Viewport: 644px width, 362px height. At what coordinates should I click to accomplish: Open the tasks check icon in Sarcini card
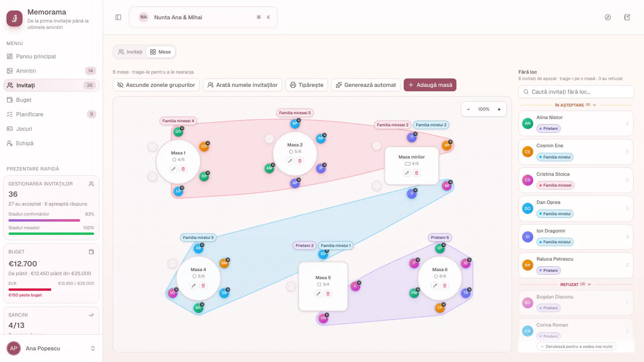[x=91, y=315]
